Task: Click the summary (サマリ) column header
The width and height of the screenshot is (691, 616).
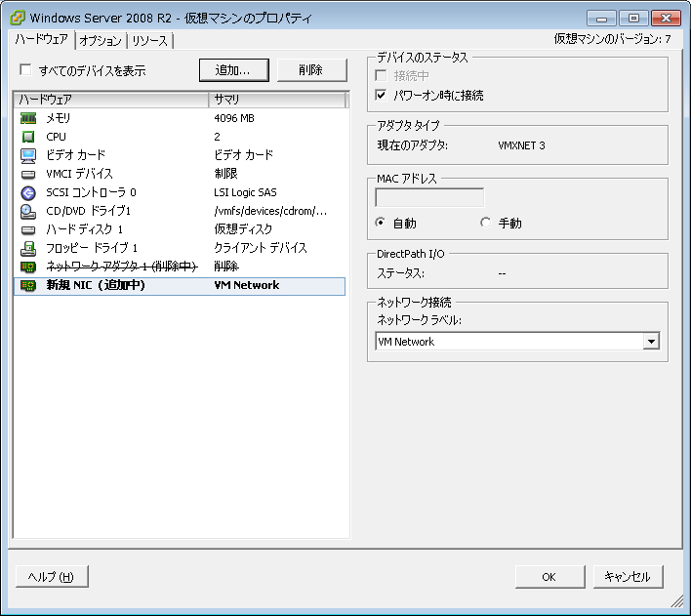Action: pos(277,100)
